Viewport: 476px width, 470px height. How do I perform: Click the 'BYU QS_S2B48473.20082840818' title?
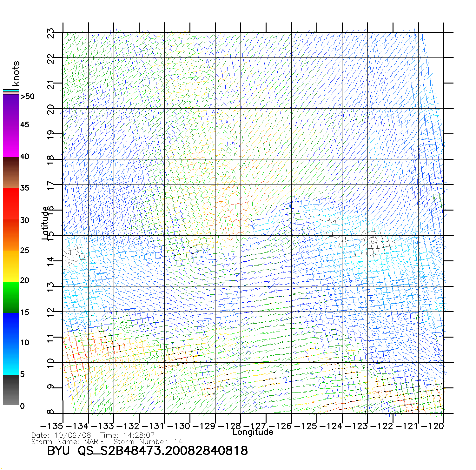pyautogui.click(x=147, y=451)
